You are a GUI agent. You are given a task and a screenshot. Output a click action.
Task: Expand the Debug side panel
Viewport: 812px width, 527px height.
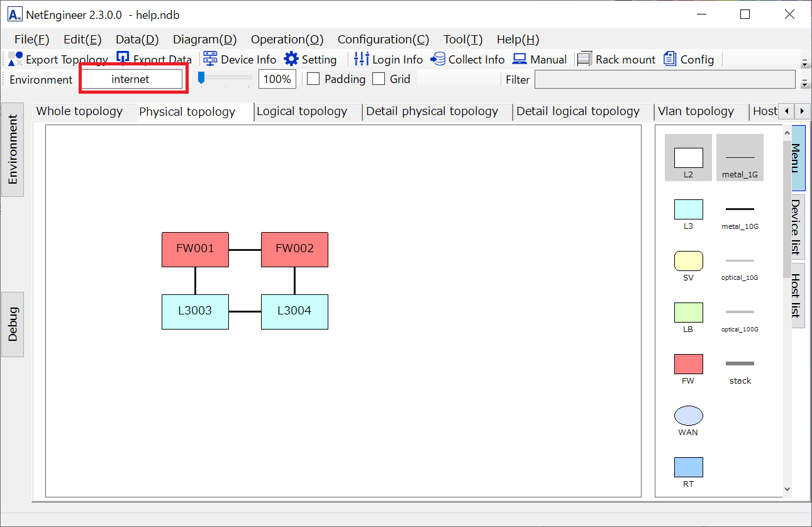coord(13,324)
